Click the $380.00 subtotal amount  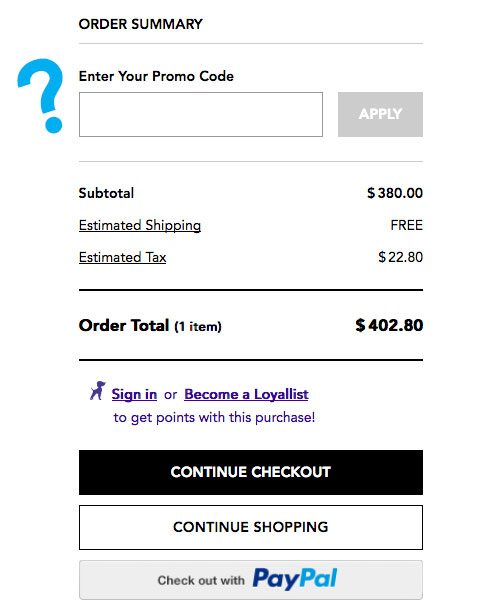coord(395,193)
